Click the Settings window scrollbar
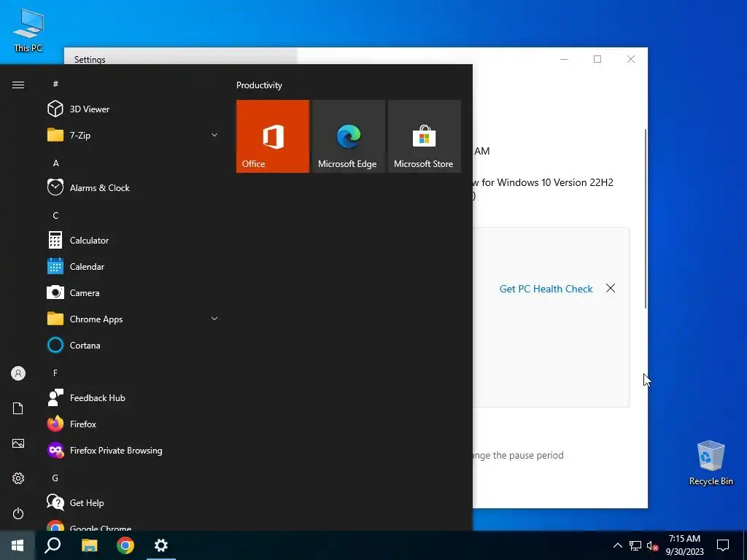Image resolution: width=747 pixels, height=560 pixels. point(646,219)
